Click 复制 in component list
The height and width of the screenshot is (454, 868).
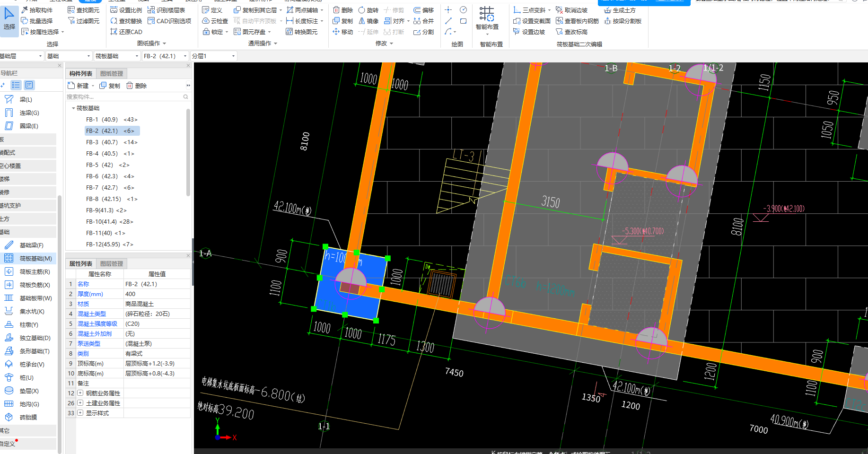click(x=110, y=86)
